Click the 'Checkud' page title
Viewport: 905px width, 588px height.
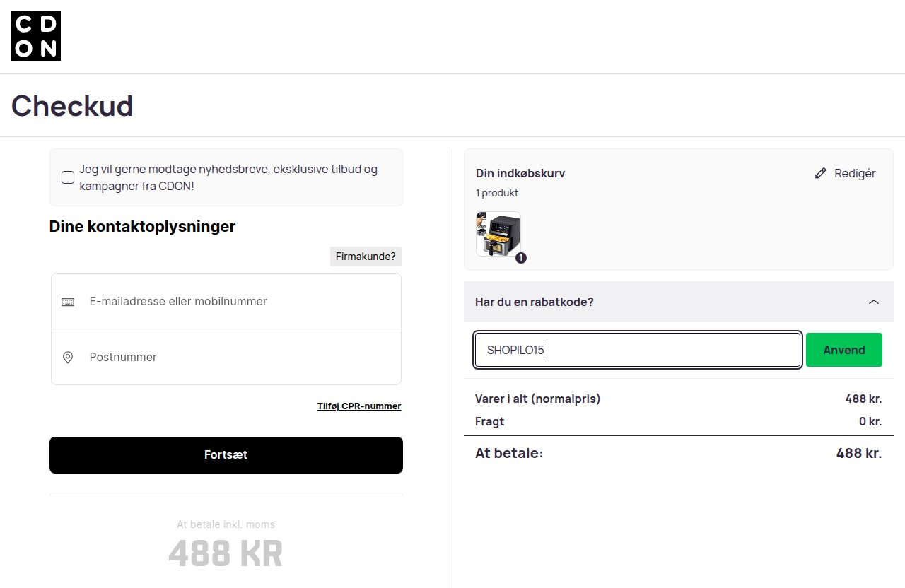point(72,106)
